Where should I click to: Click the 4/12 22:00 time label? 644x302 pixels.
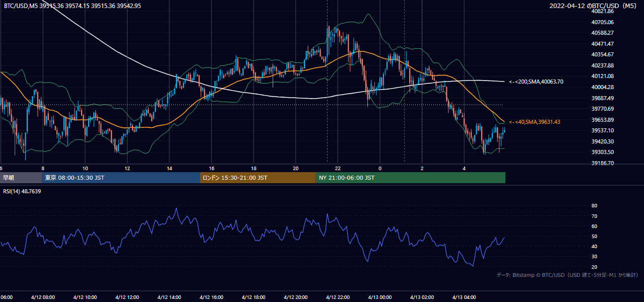click(x=338, y=297)
